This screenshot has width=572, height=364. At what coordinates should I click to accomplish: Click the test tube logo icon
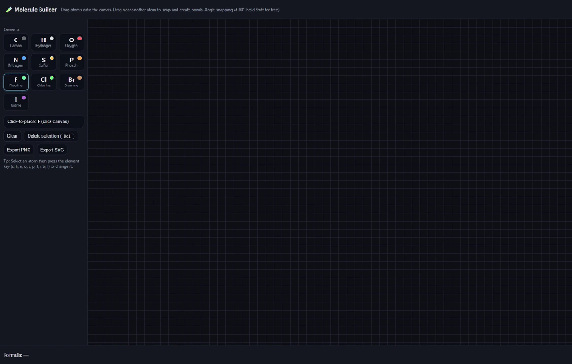point(9,9)
